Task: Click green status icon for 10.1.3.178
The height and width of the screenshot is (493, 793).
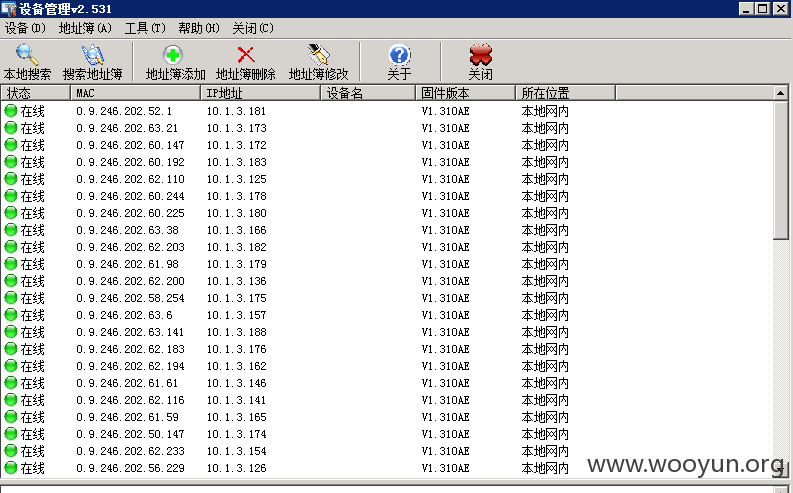Action: [11, 196]
